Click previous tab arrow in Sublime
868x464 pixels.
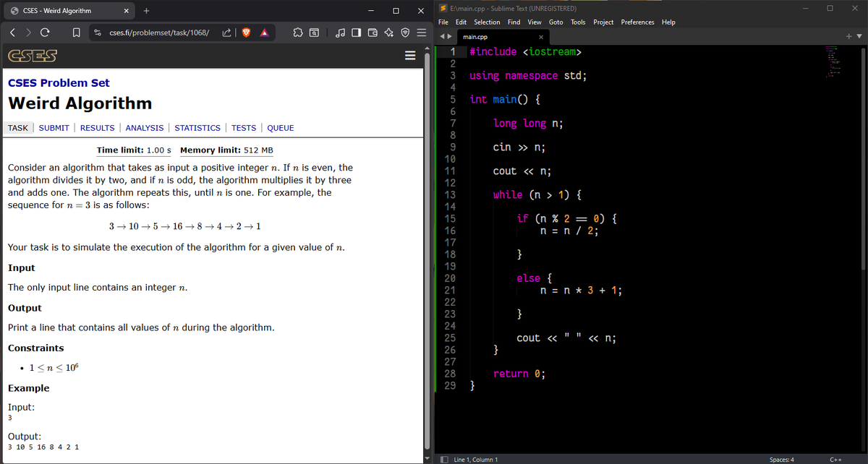tap(443, 36)
